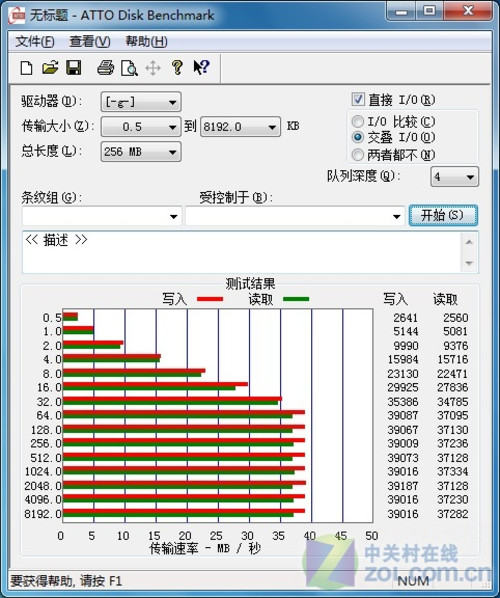Open About via the question mark icon
The height and width of the screenshot is (598, 500).
[x=177, y=68]
